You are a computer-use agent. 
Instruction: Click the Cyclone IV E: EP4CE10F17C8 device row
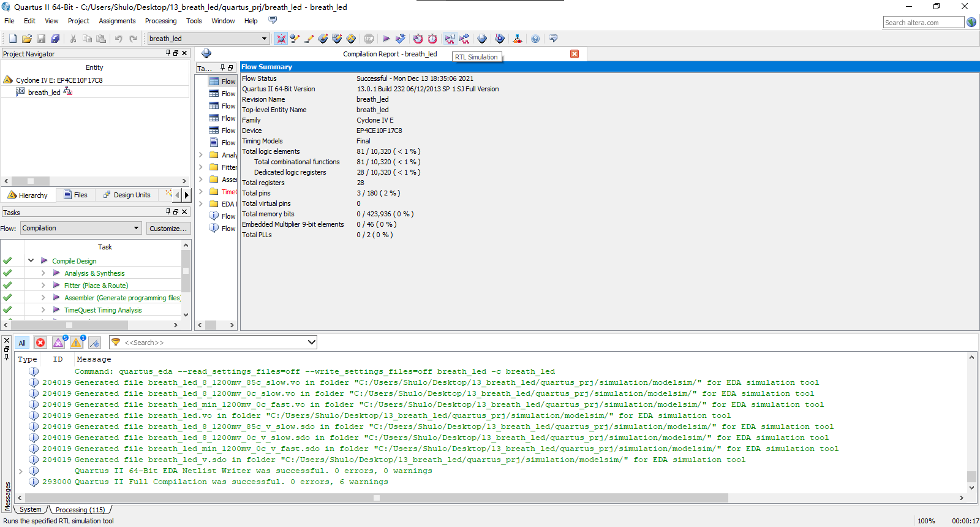click(59, 80)
